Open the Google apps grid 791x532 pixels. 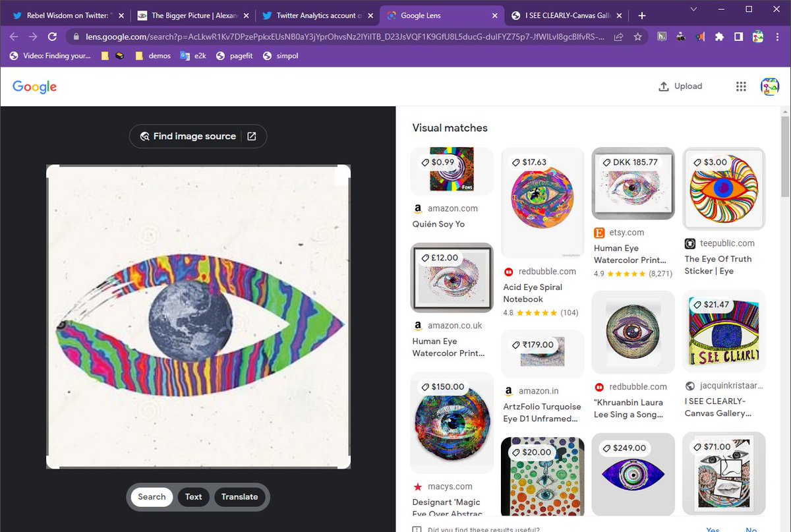click(741, 86)
